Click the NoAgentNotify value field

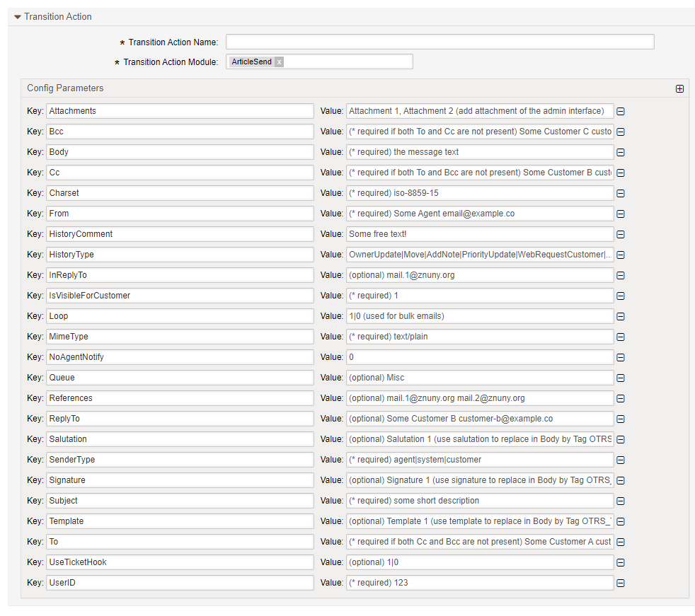pyautogui.click(x=479, y=357)
